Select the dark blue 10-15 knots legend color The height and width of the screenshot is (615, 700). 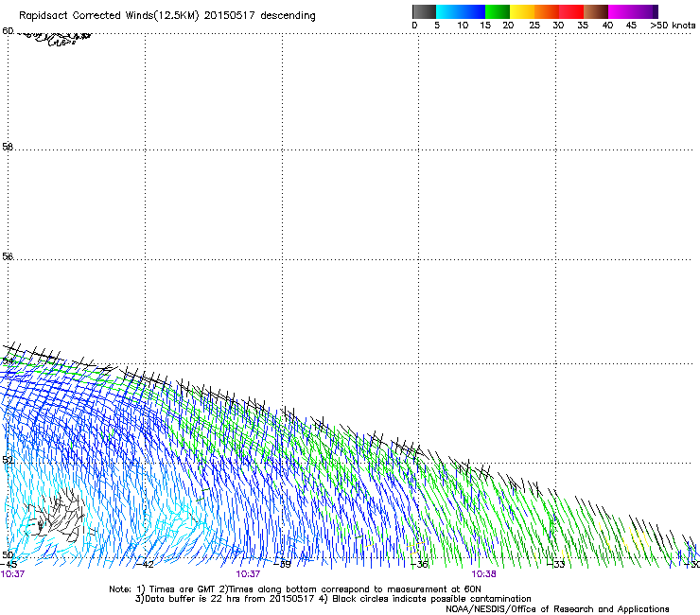pyautogui.click(x=473, y=11)
